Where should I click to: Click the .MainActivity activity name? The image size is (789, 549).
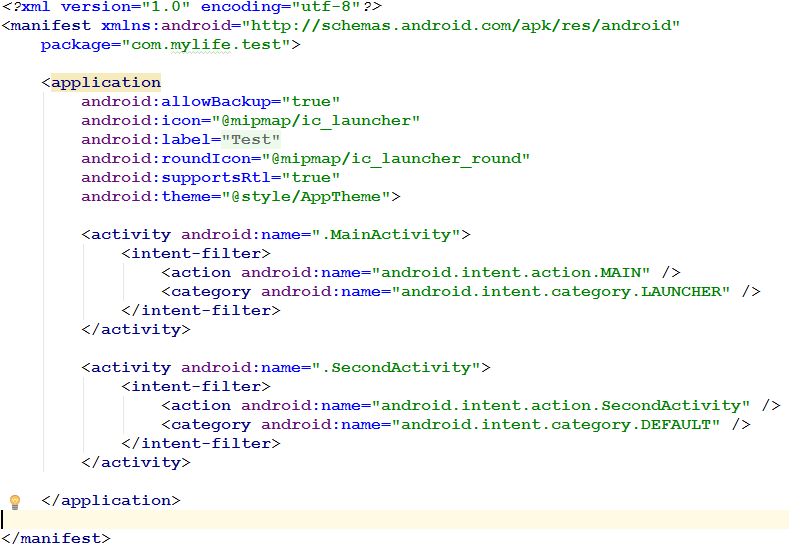(x=386, y=234)
